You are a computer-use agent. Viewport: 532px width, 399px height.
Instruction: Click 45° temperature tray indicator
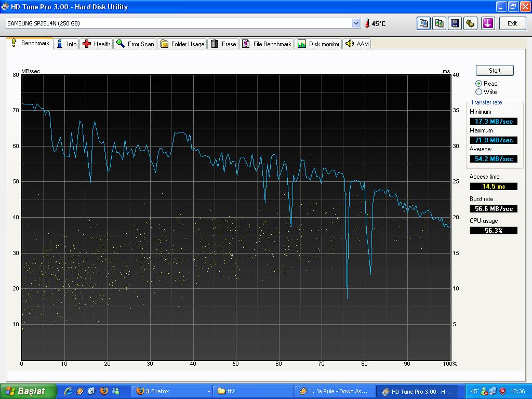point(474,391)
